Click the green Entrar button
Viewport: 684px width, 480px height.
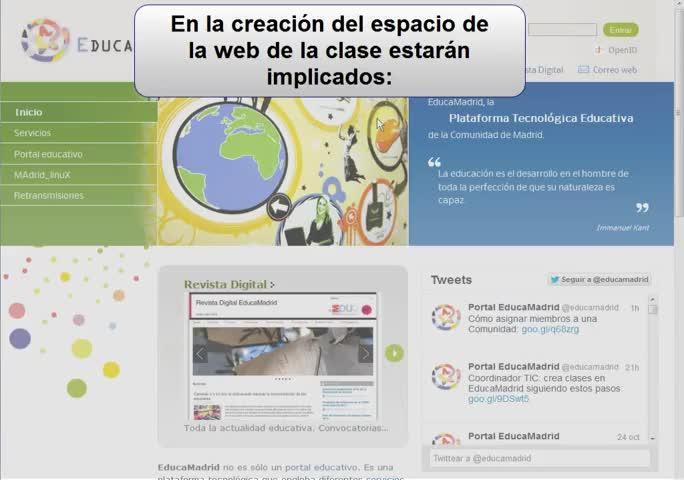pyautogui.click(x=621, y=30)
